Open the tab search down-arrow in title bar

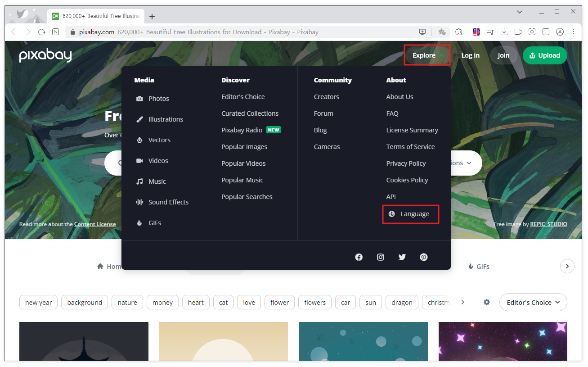pyautogui.click(x=520, y=12)
